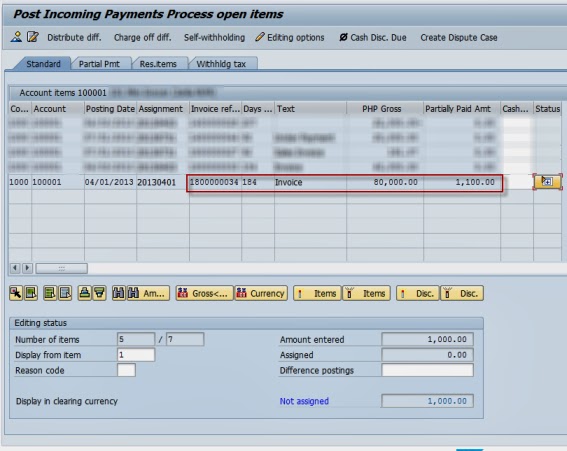
Task: Click the sort descending icon
Action: click(x=99, y=293)
